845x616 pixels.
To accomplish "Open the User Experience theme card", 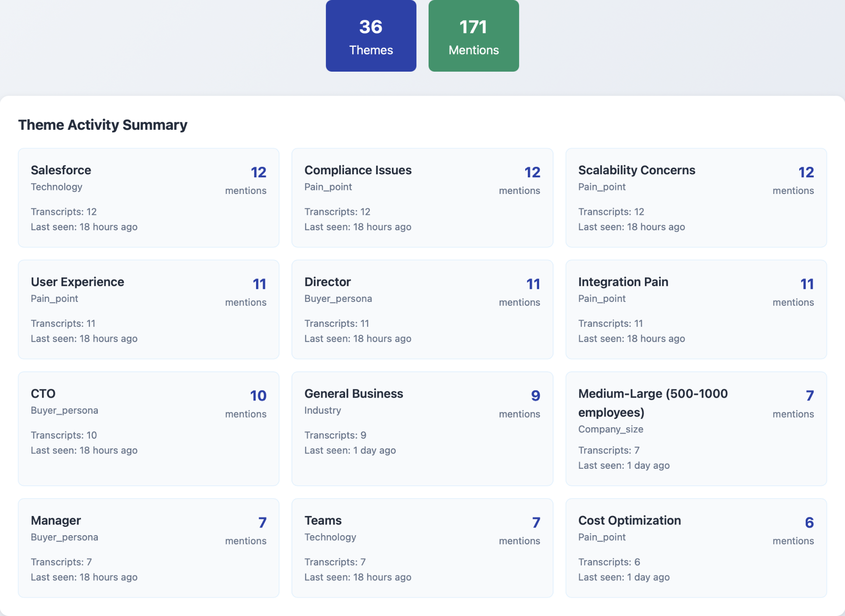I will coord(148,310).
